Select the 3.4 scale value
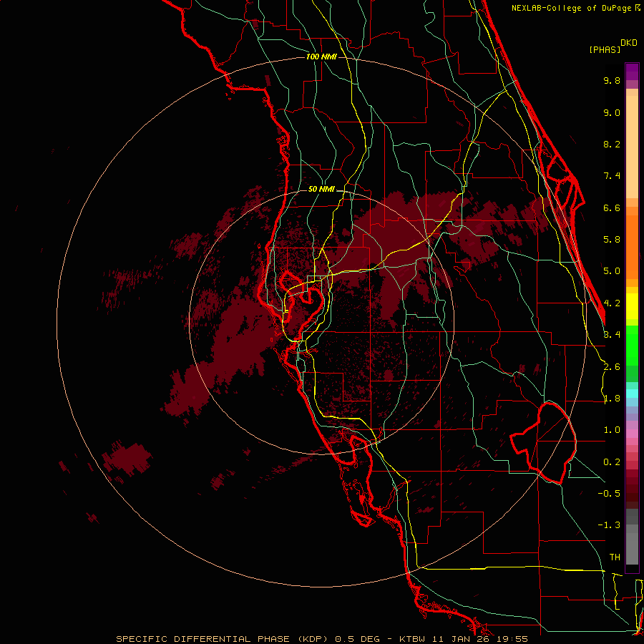 tap(612, 335)
